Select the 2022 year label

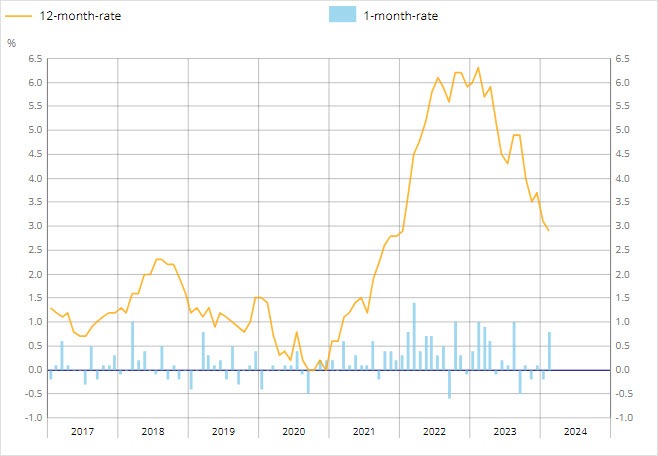tap(435, 432)
